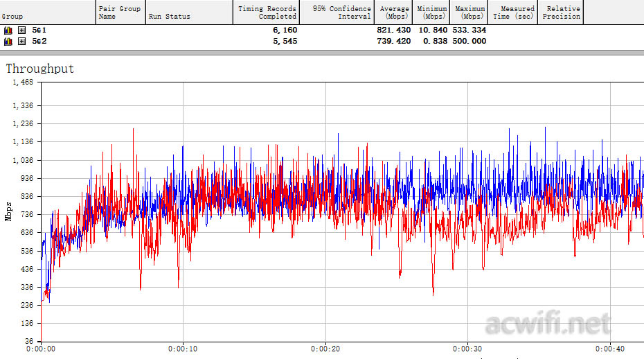This screenshot has width=644, height=359.
Task: Click the 821.430 average value for 5G1
Action: 394,30
